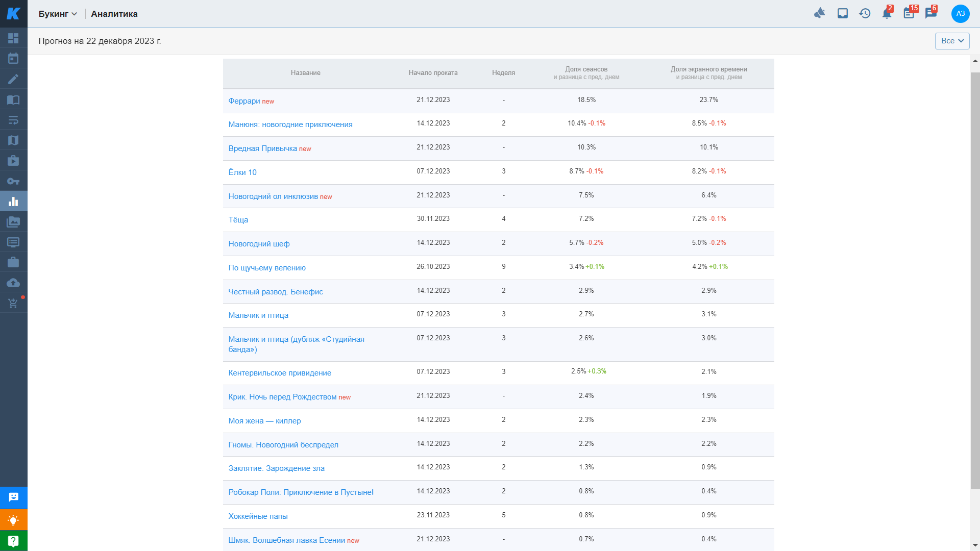Screen dimensions: 980x551
Task: Open the calendar sidebar icon
Action: tap(13, 59)
